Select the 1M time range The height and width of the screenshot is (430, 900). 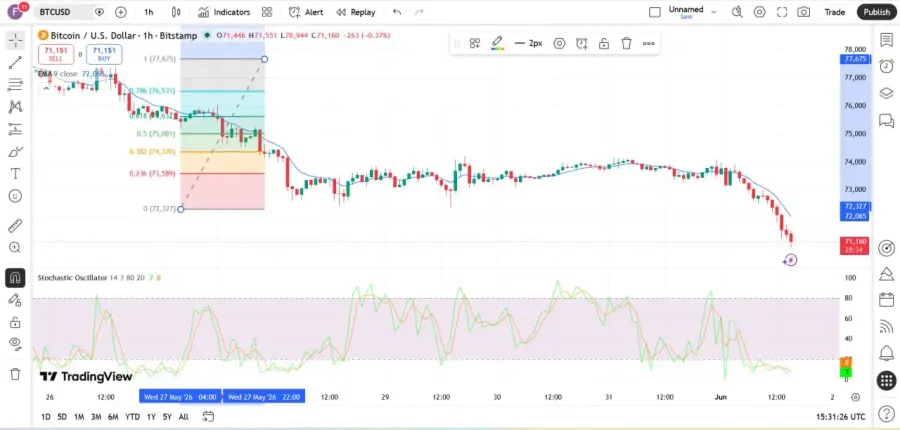tap(79, 417)
